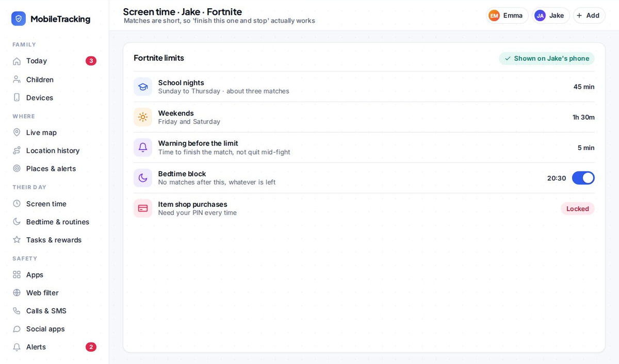Open Social apps page
The height and width of the screenshot is (364, 619).
point(54,329)
